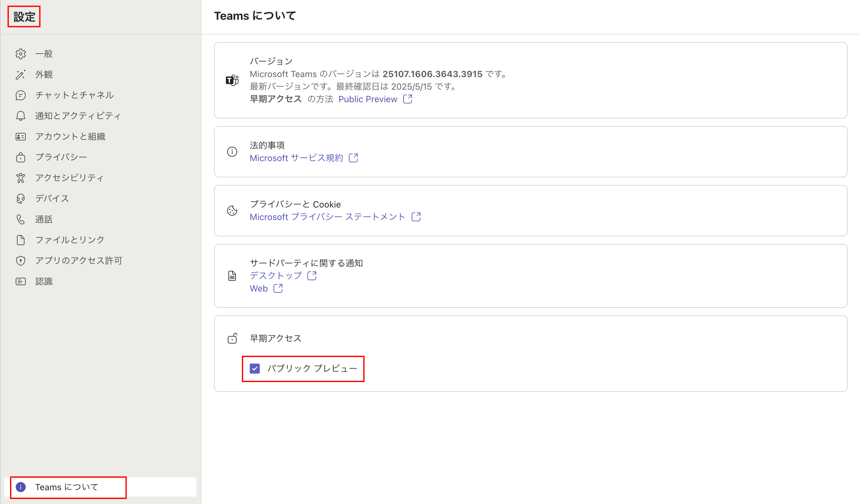Viewport: 859px width, 504px height.
Task: Uncheck the パブリック プレビュー checkbox
Action: tap(255, 369)
